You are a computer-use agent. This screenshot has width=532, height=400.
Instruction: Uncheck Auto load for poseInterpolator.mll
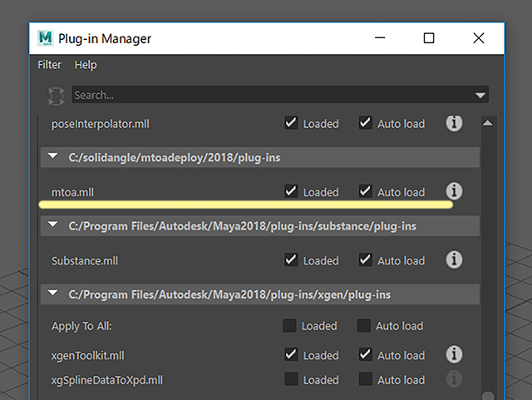[x=366, y=123]
